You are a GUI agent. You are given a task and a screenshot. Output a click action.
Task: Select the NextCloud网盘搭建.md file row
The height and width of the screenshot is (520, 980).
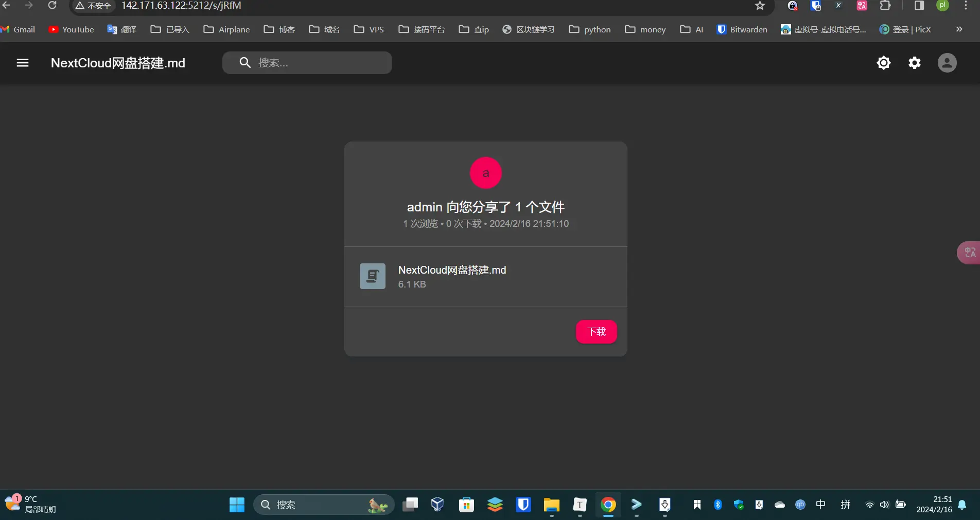[x=486, y=277]
